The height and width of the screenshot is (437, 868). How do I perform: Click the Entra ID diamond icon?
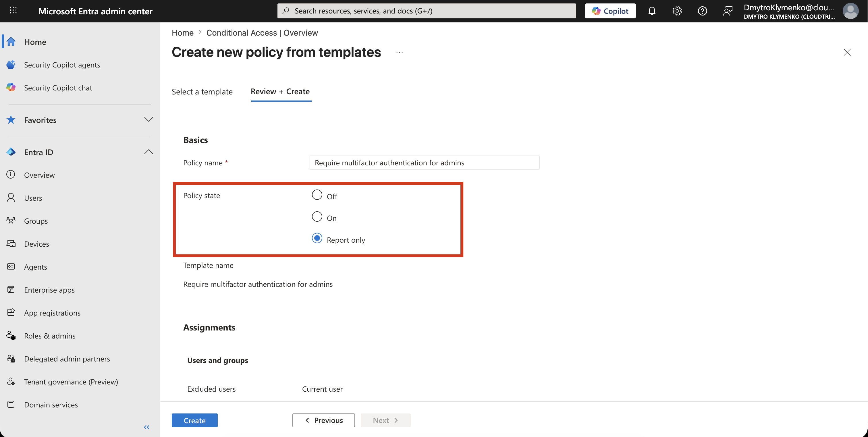point(11,152)
